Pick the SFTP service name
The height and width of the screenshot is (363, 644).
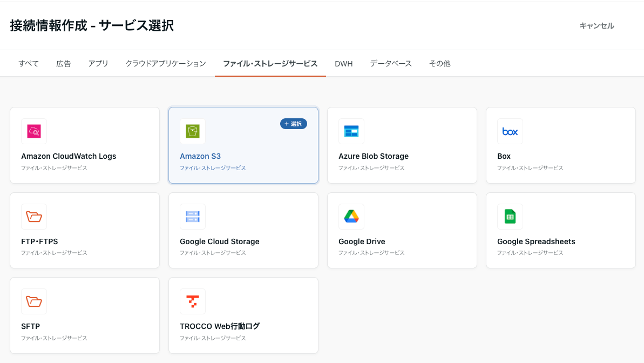pyautogui.click(x=30, y=326)
